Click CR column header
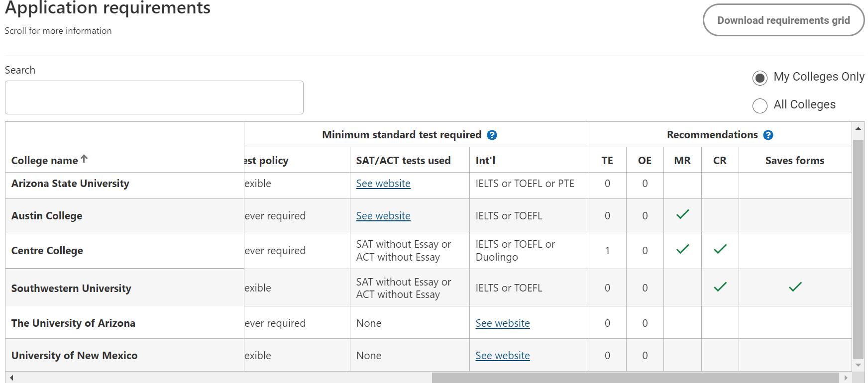 [720, 161]
